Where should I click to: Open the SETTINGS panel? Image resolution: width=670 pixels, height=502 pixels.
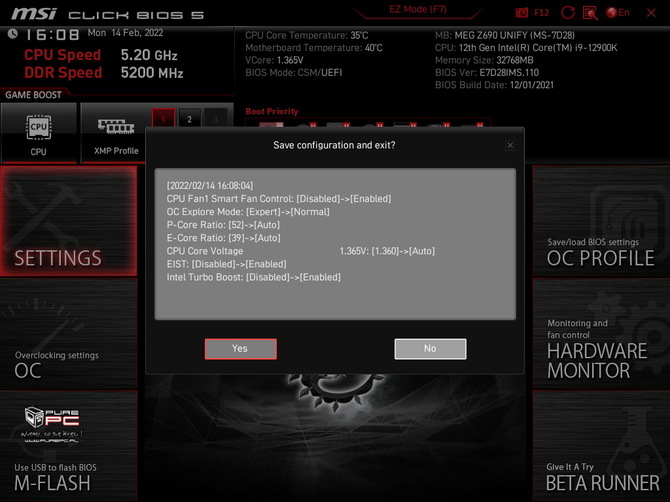point(68,220)
